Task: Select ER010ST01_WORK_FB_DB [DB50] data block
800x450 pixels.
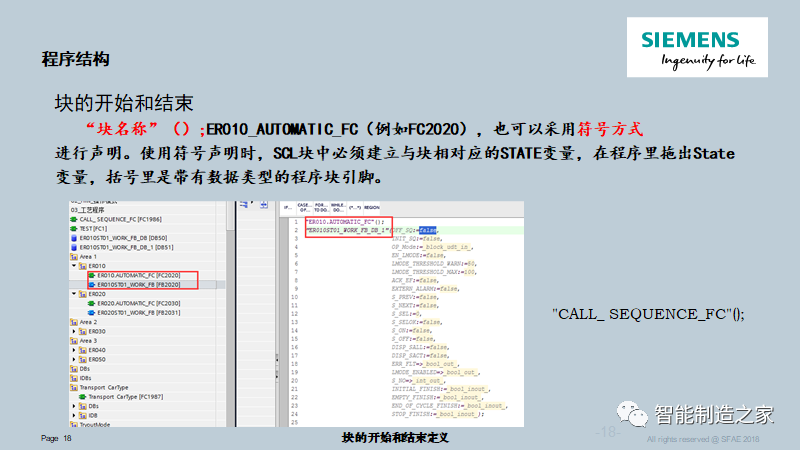Action: pyautogui.click(x=123, y=238)
